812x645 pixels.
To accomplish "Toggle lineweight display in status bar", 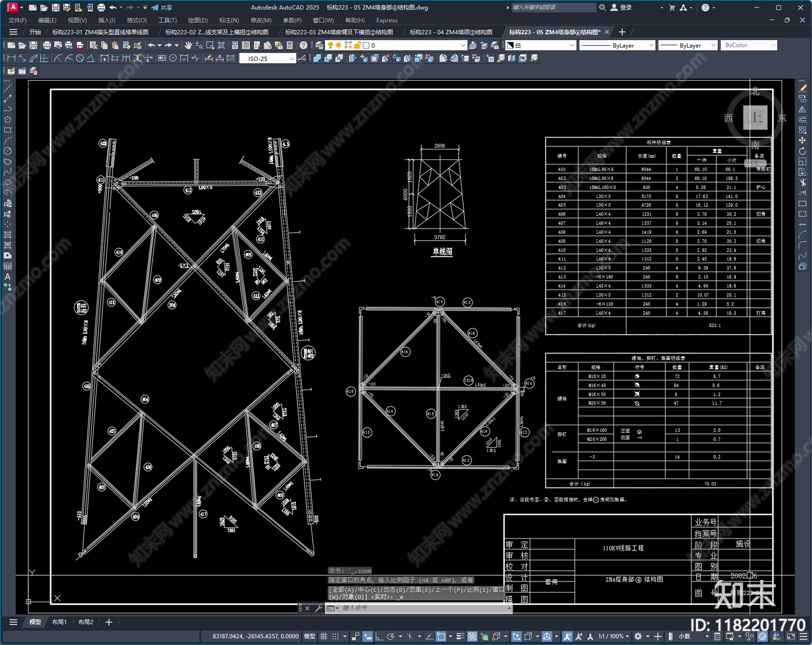I will click(460, 636).
